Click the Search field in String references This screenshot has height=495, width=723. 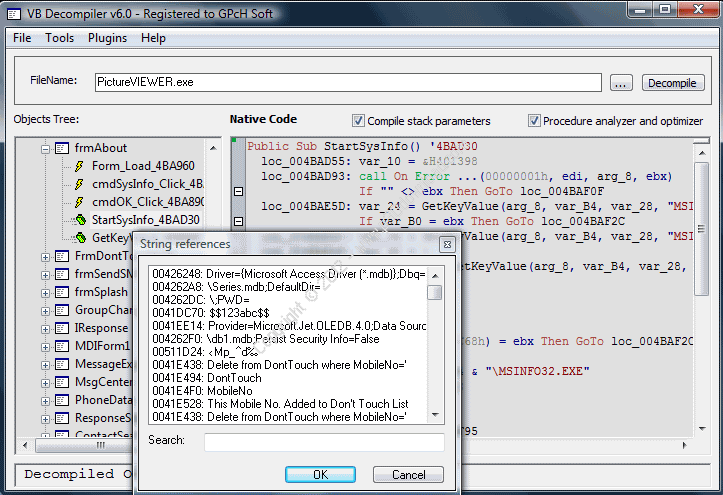pos(324,442)
